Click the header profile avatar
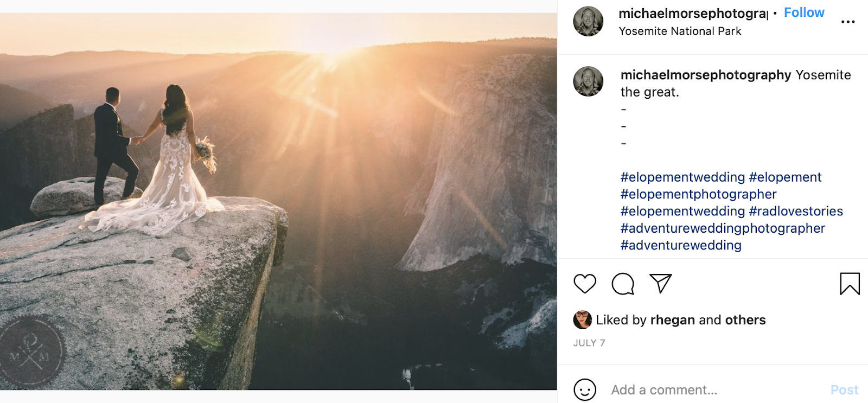The height and width of the screenshot is (403, 868). [588, 22]
